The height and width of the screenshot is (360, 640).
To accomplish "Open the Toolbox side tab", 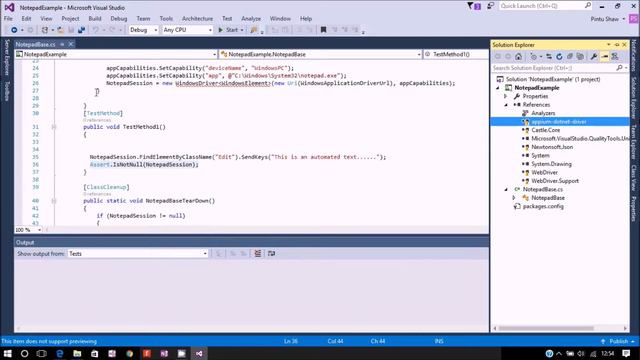I will [7, 91].
